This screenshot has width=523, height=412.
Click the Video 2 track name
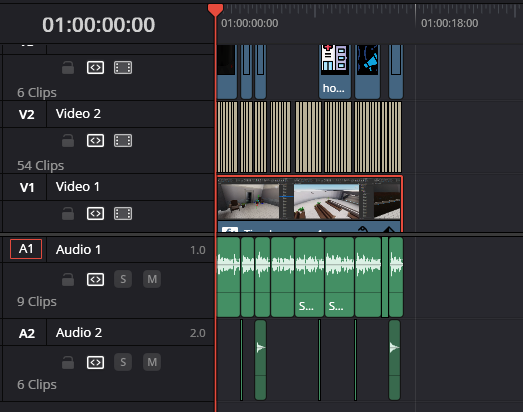[x=78, y=114]
